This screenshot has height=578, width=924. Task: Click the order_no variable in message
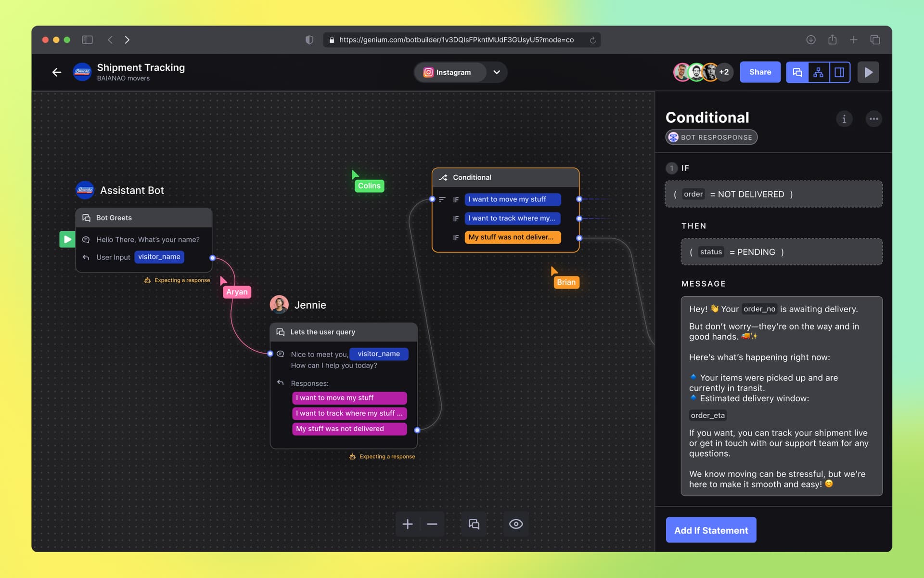click(x=759, y=309)
